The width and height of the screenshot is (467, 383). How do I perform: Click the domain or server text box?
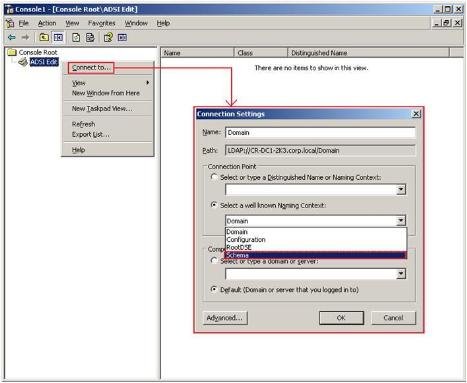(311, 274)
